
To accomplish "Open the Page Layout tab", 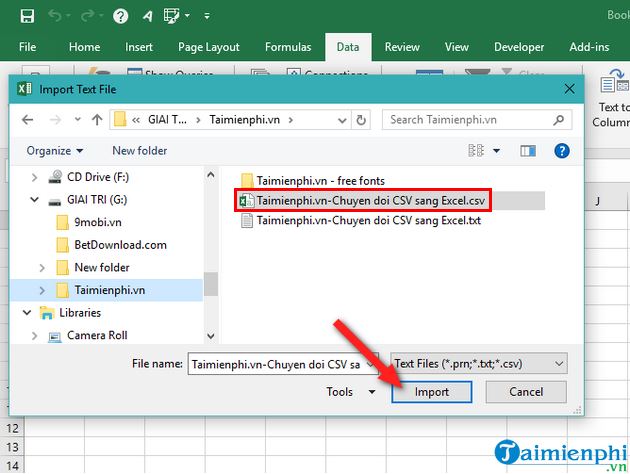I will pos(209,47).
